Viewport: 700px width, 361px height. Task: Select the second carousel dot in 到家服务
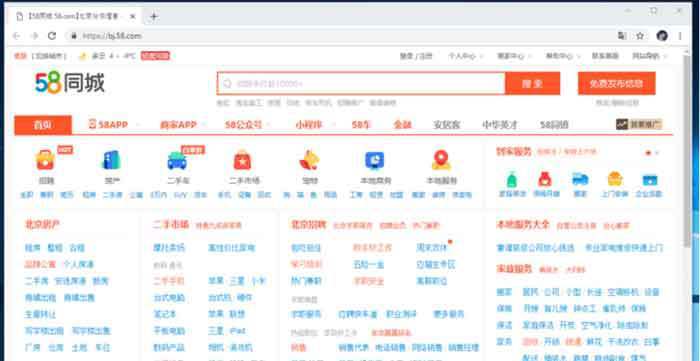coord(656,153)
